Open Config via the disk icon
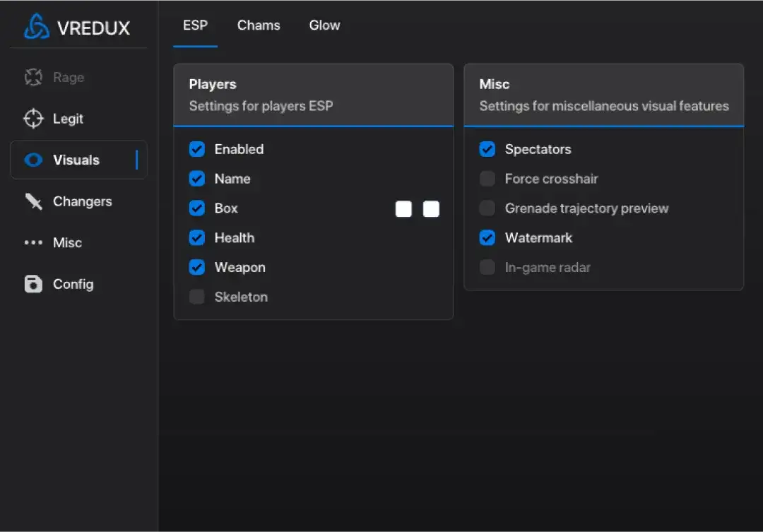The image size is (763, 532). [x=33, y=285]
